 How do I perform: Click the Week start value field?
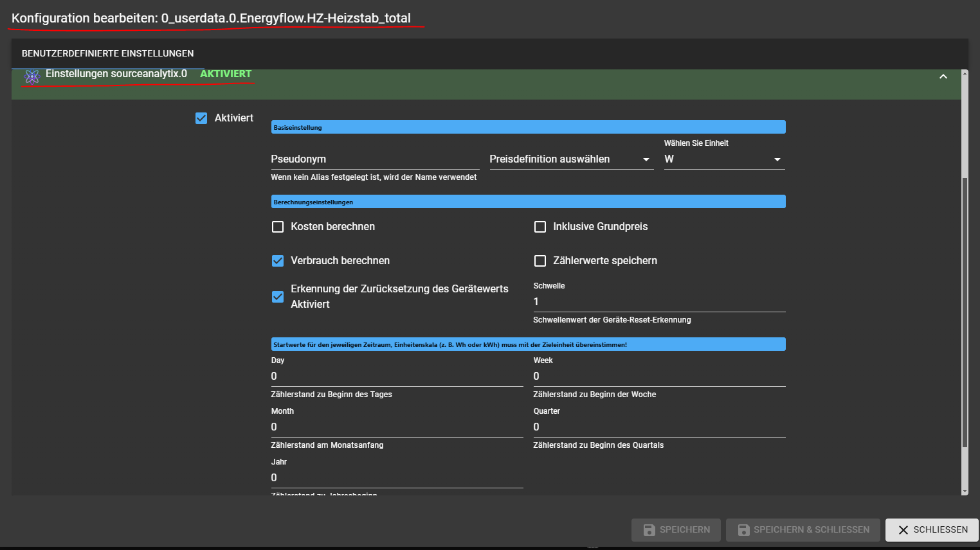(659, 377)
